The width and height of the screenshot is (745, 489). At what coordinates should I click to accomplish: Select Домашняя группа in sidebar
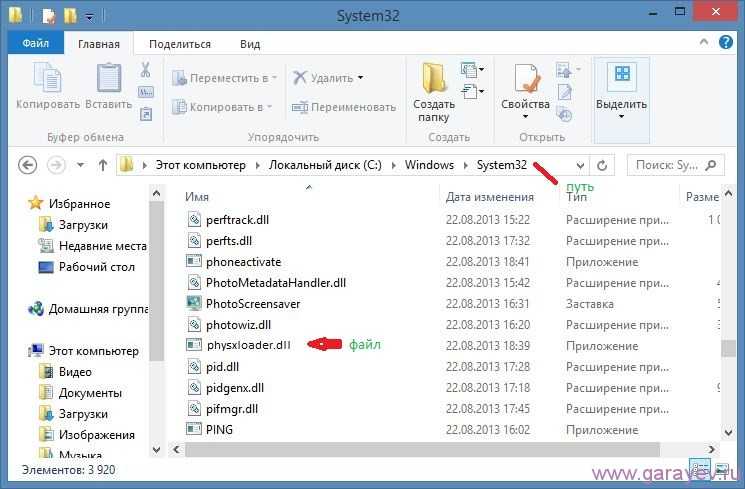pyautogui.click(x=98, y=309)
